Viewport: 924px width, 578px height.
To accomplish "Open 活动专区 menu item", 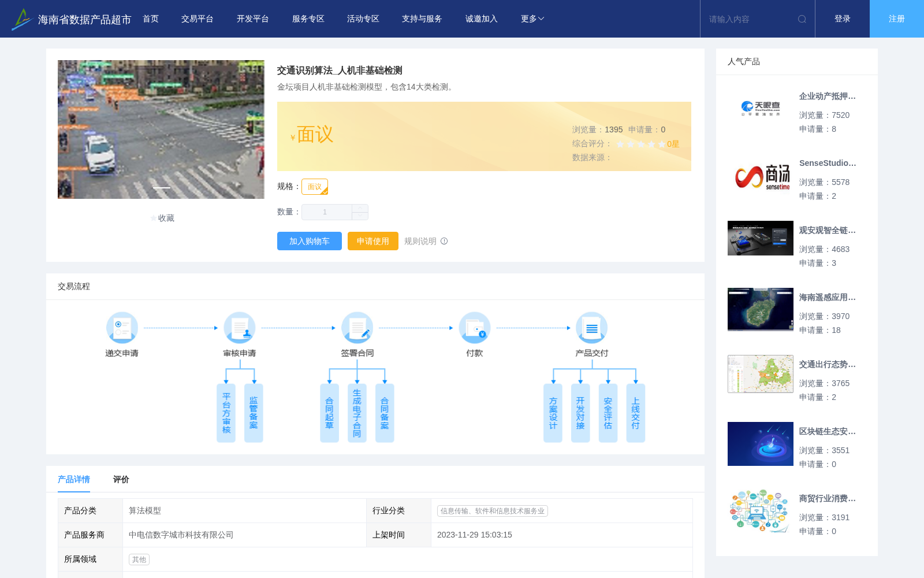I will [x=363, y=19].
